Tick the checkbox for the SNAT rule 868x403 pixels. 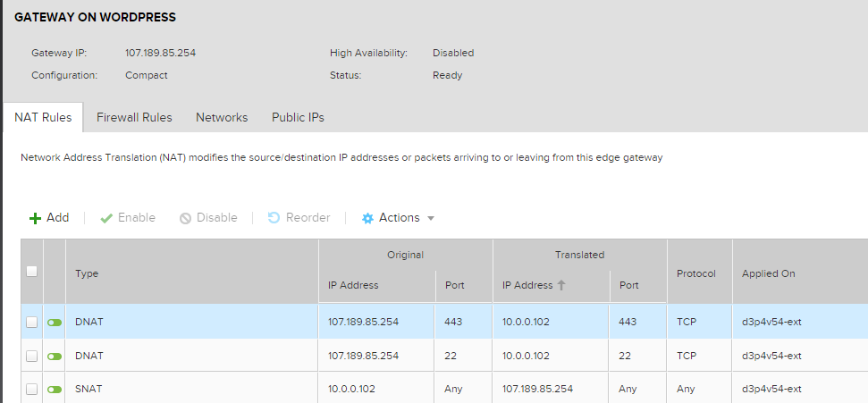tap(31, 390)
